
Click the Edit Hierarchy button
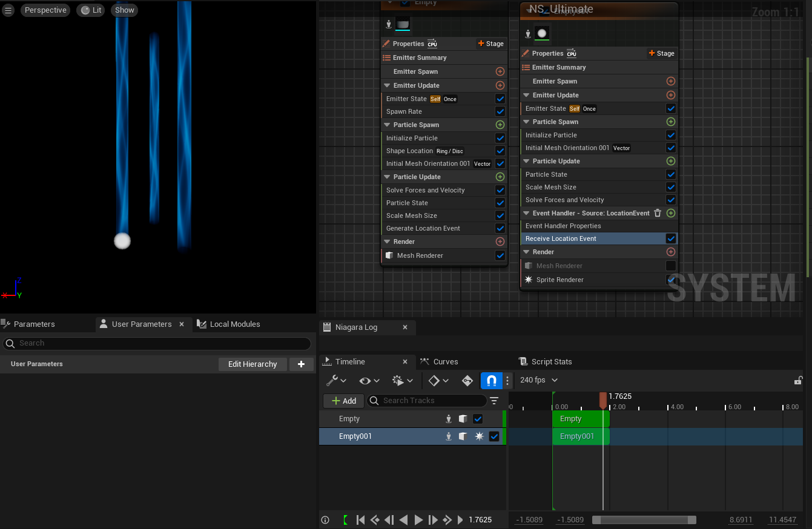point(252,364)
